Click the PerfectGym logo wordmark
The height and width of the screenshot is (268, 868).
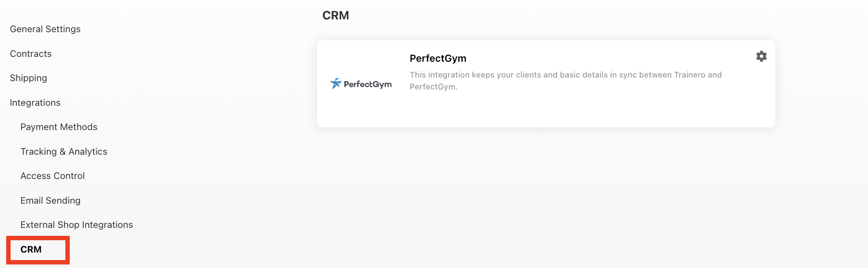coord(368,84)
